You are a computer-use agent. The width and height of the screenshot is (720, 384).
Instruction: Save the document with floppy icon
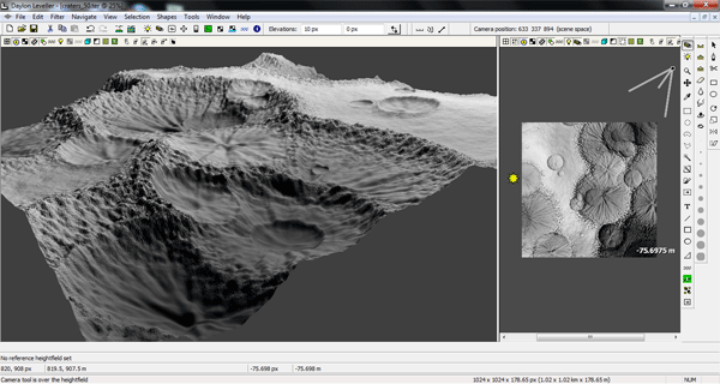(34, 29)
